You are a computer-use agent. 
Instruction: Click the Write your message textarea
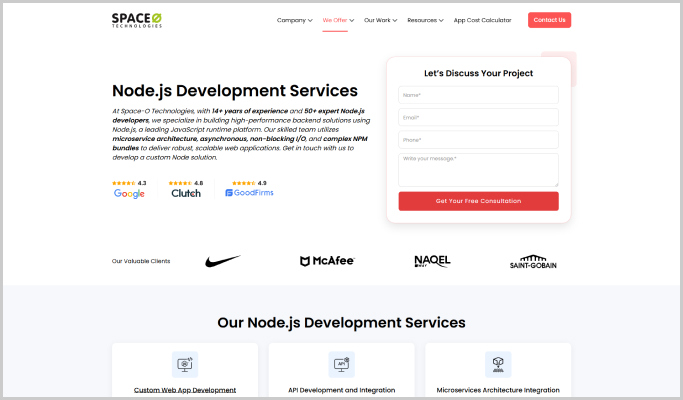tap(478, 170)
